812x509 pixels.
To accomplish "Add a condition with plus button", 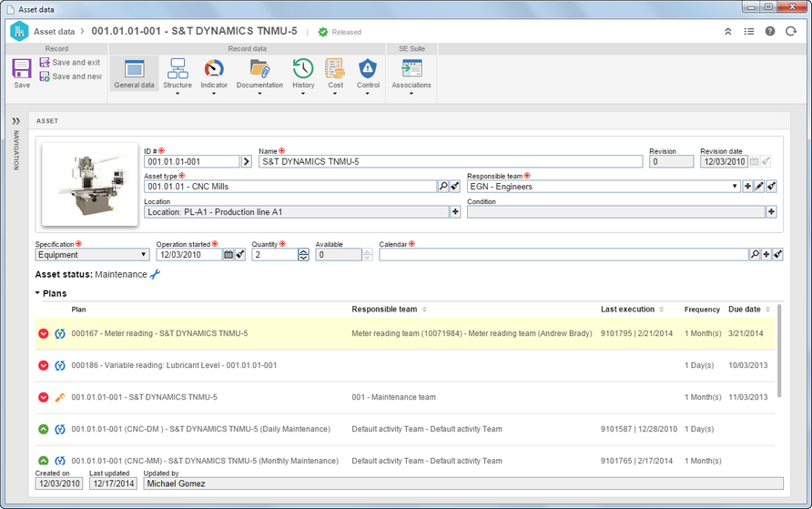I will tap(771, 212).
